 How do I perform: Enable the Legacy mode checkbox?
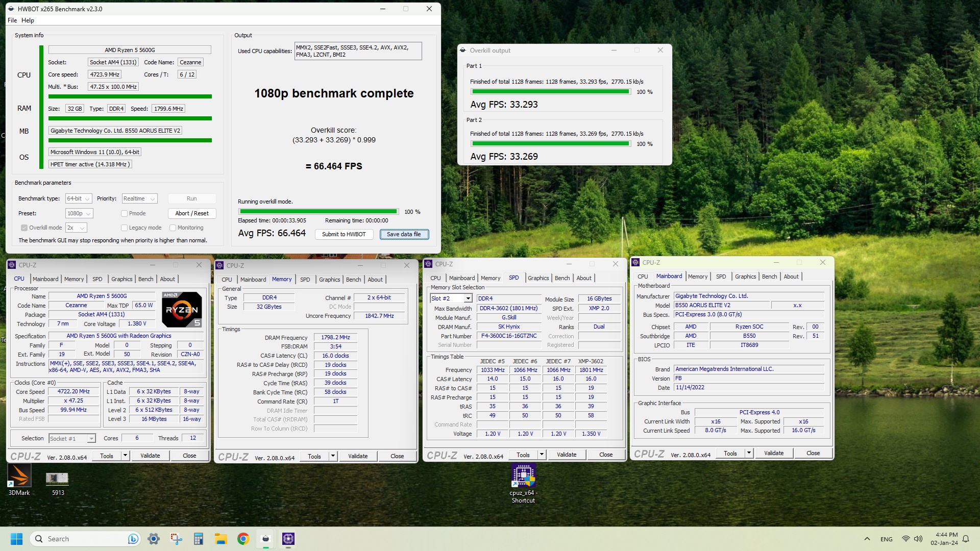coord(124,228)
